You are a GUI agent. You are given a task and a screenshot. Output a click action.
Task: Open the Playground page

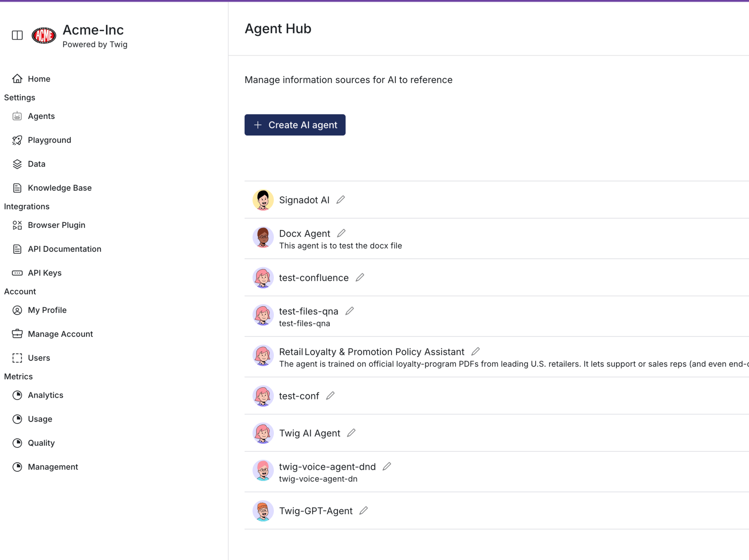point(49,140)
